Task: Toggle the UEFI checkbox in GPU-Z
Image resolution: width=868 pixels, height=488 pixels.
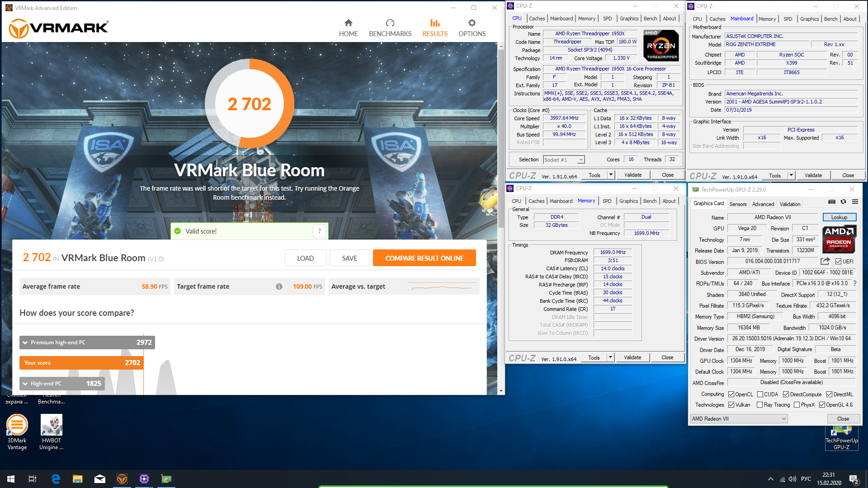Action: pos(838,262)
